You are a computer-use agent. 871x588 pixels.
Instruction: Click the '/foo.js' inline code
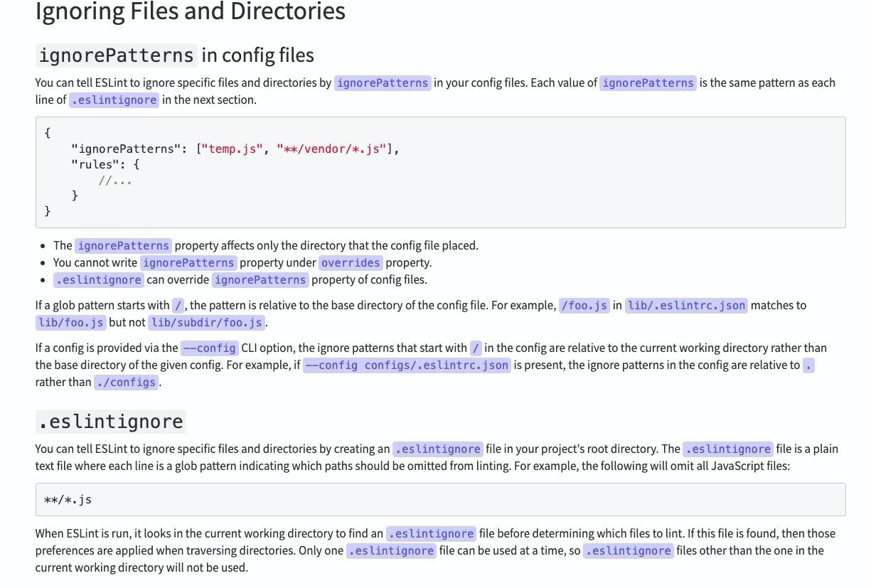[x=584, y=305]
